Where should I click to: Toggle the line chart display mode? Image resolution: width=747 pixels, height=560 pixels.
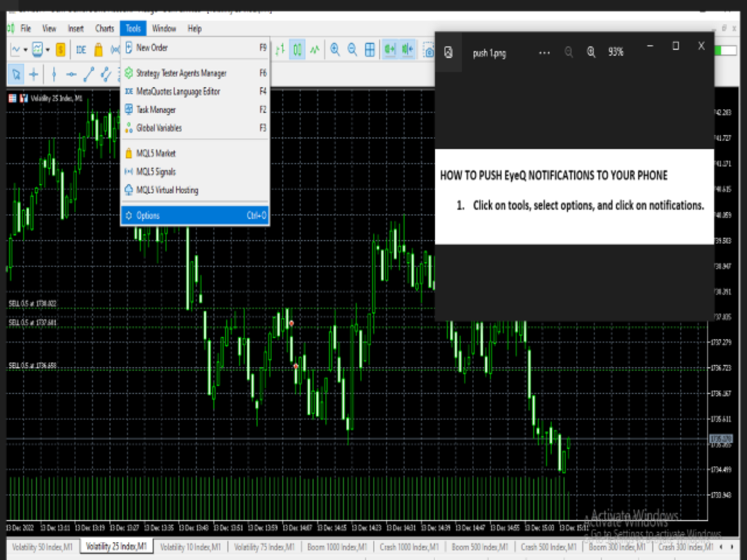click(x=315, y=49)
